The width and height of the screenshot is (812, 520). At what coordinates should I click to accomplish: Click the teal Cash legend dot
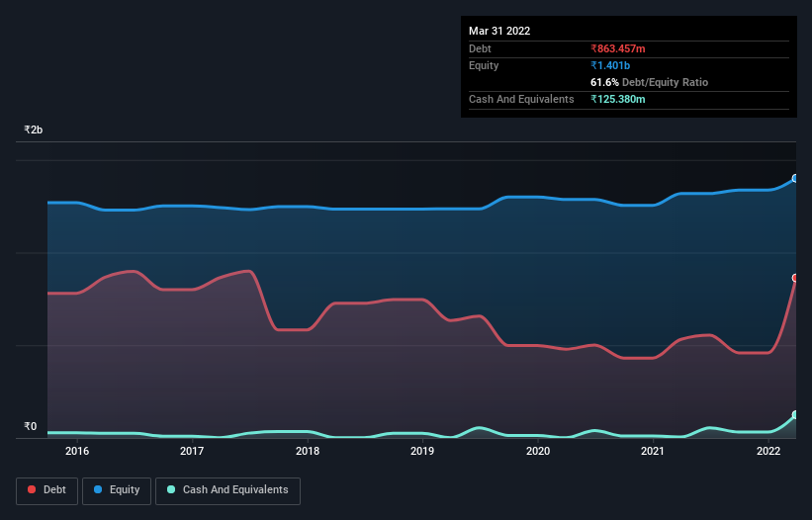171,489
